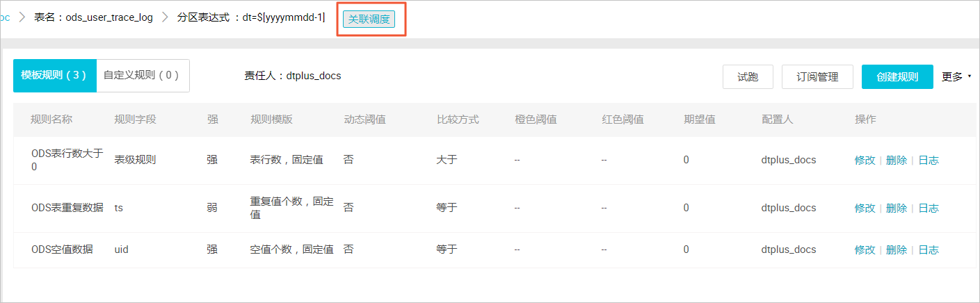Delete the ODS表行数大于0 rule
The width and height of the screenshot is (980, 303).
point(897,160)
